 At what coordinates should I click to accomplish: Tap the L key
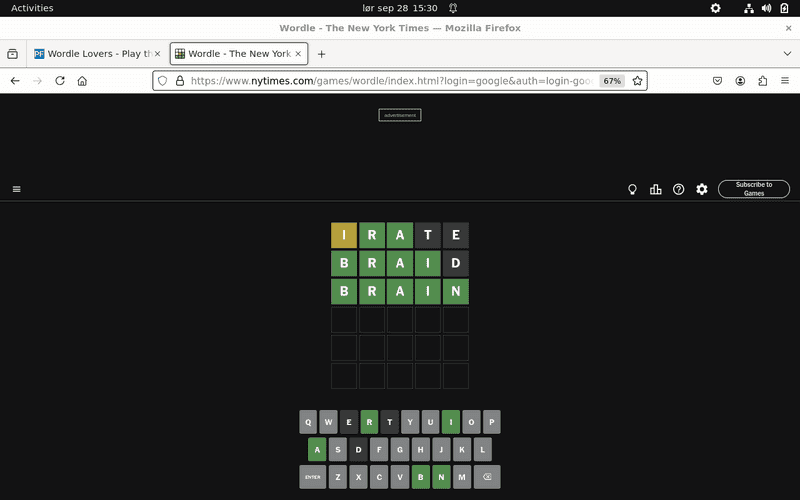pos(483,449)
